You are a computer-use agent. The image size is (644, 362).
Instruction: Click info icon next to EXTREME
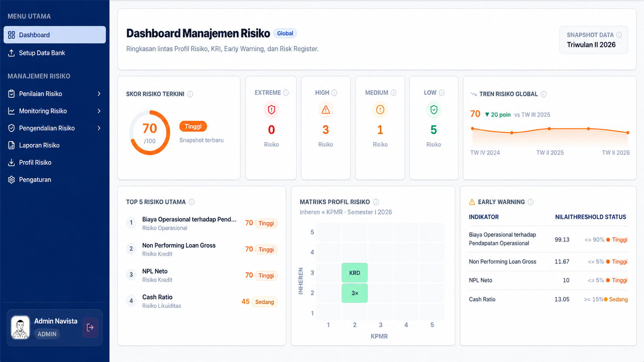coord(286,93)
